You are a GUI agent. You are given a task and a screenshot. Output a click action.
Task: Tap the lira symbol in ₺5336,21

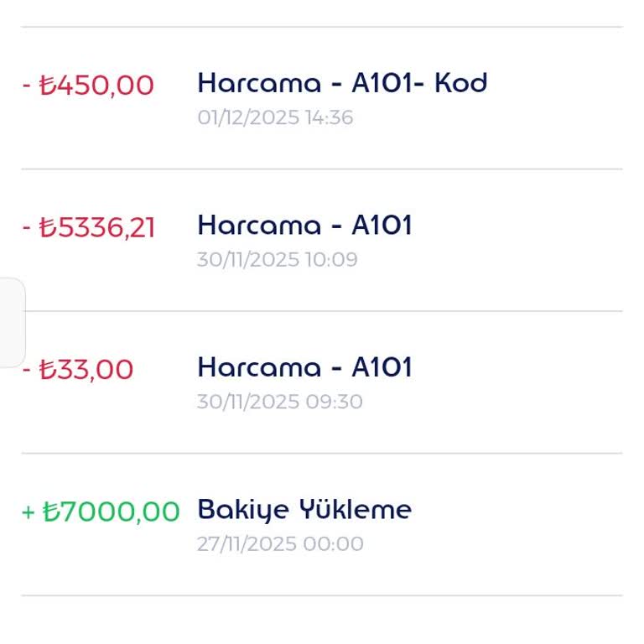[47, 227]
